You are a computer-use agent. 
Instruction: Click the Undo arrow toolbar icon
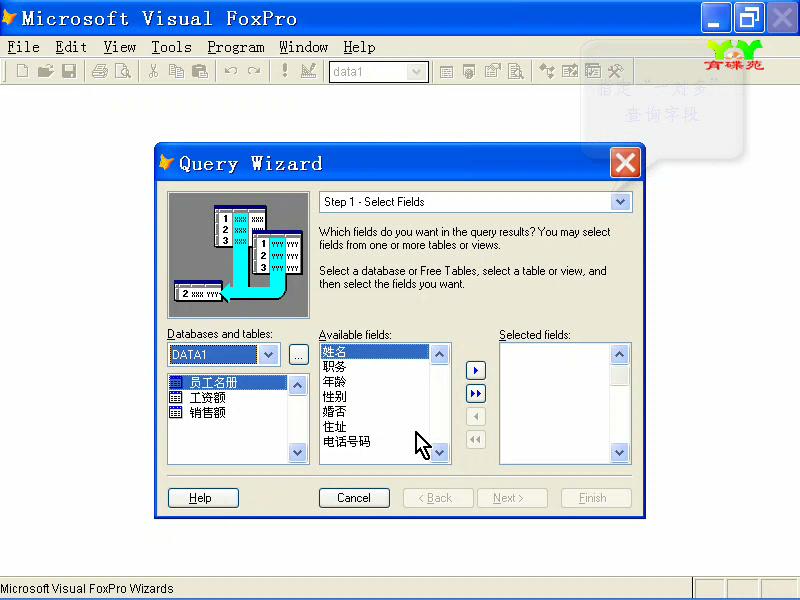click(231, 71)
